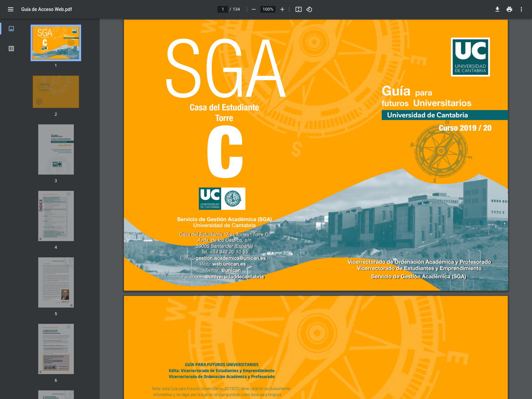Click the Casa del Estudiante heading
This screenshot has height=399, width=532.
click(224, 107)
